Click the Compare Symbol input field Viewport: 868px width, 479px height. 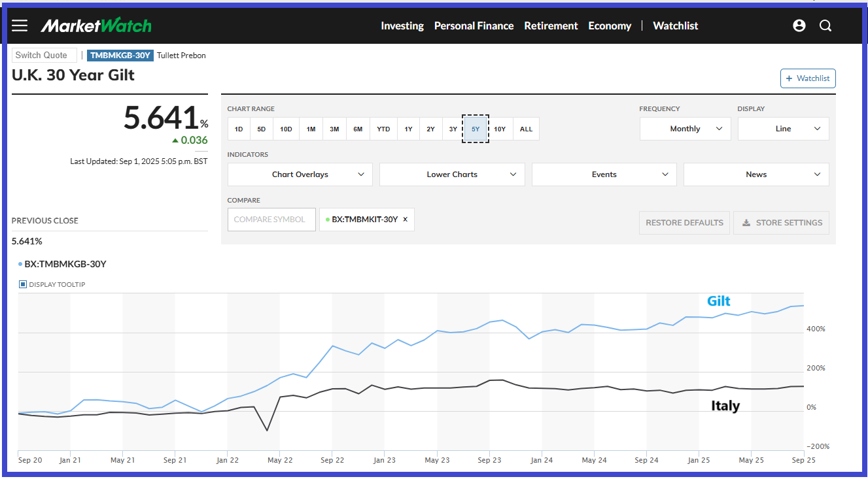271,220
